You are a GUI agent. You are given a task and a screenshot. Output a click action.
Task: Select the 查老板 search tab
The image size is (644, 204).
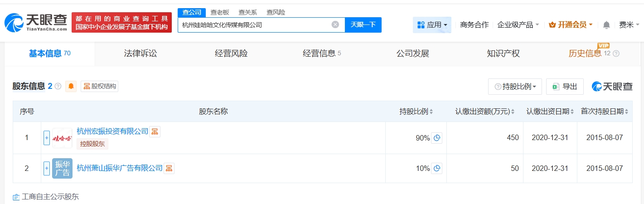221,12
